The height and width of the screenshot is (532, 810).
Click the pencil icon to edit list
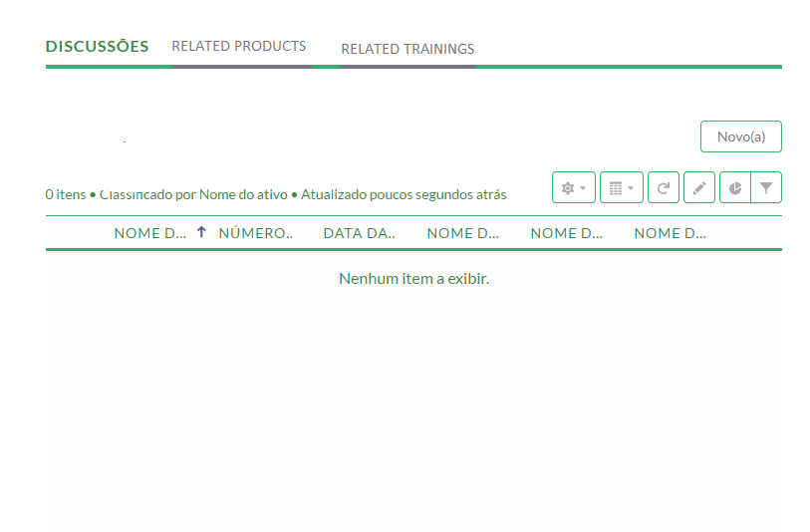[699, 188]
